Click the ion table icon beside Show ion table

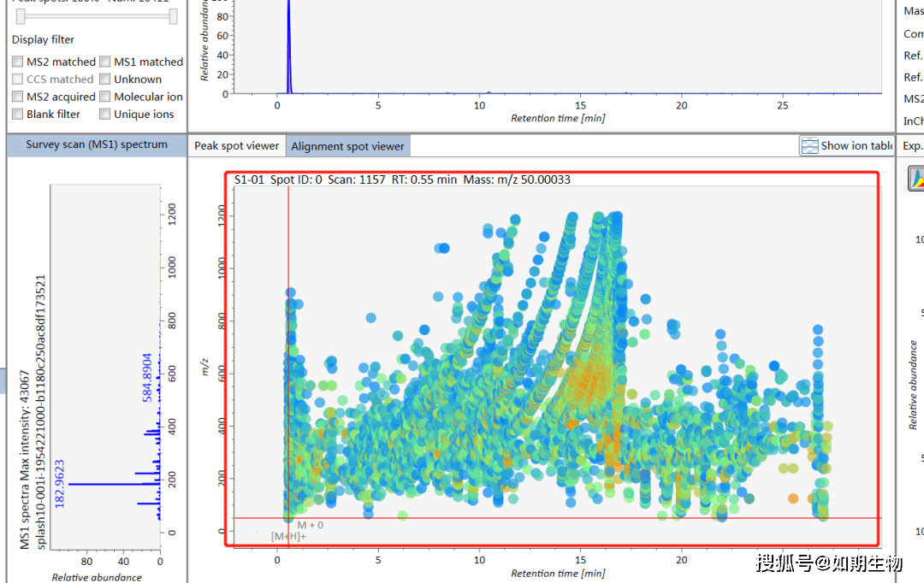pyautogui.click(x=809, y=145)
